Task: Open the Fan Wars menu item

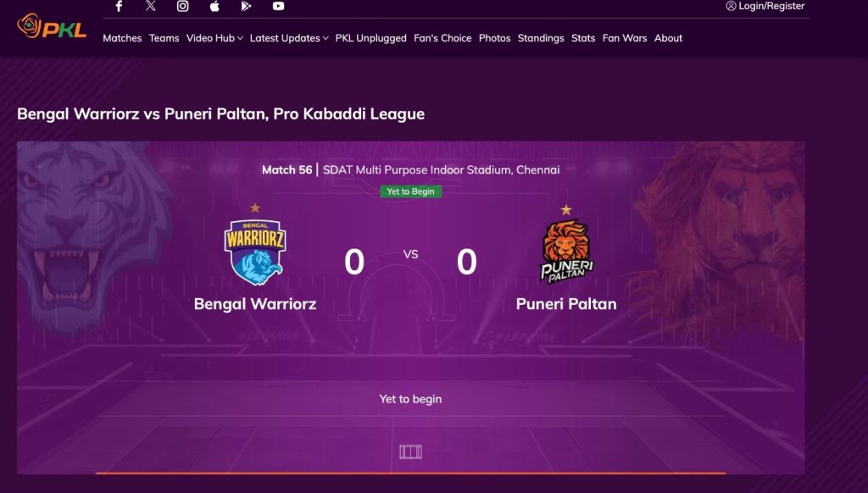Action: pyautogui.click(x=625, y=38)
